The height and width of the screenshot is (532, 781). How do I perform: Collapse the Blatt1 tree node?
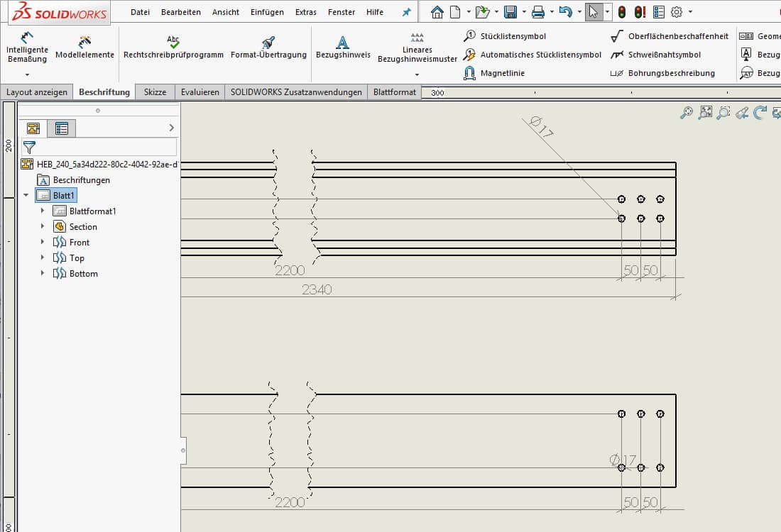pos(26,195)
